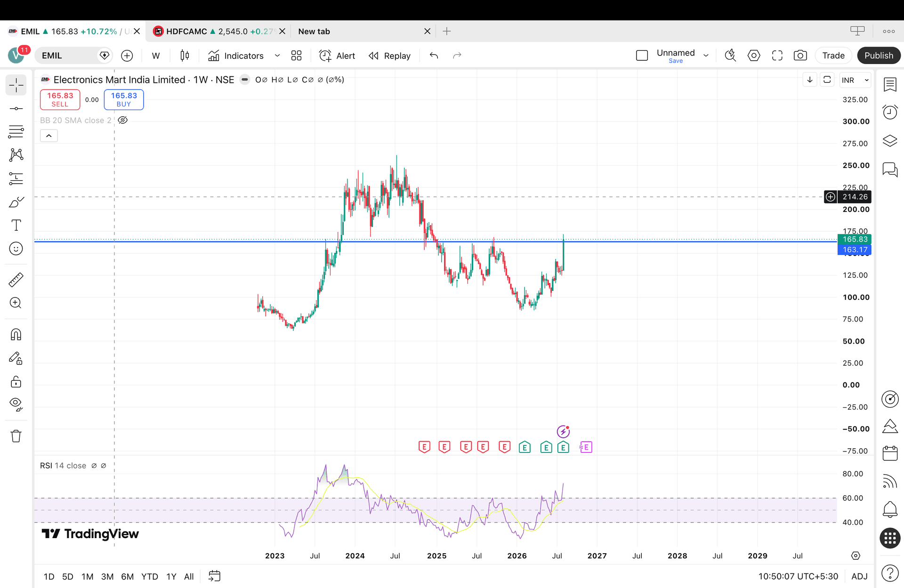The height and width of the screenshot is (588, 904).
Task: Redo the last chart action
Action: [x=457, y=56]
